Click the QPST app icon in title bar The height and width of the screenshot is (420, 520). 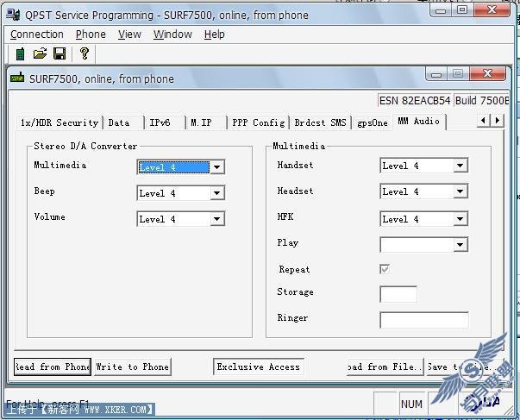[x=13, y=15]
